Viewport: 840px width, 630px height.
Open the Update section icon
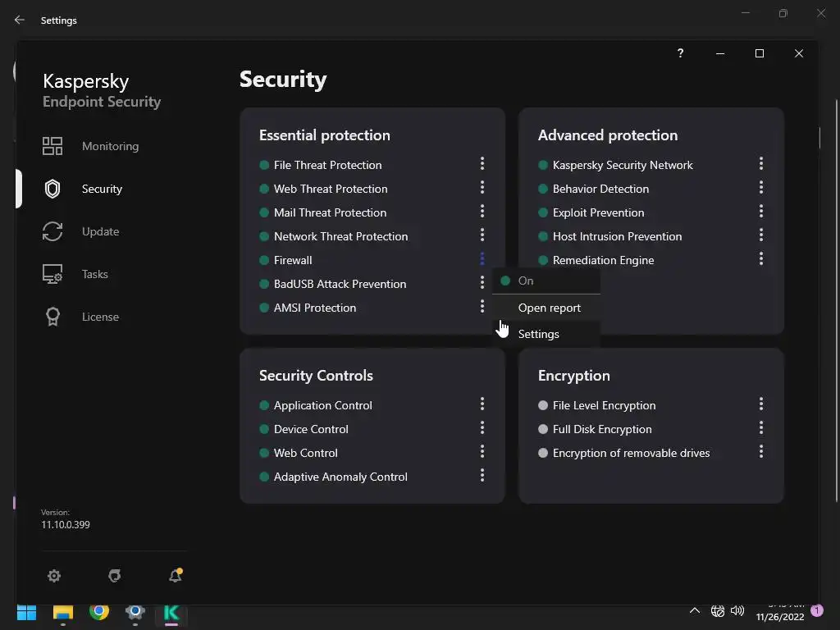pos(52,231)
